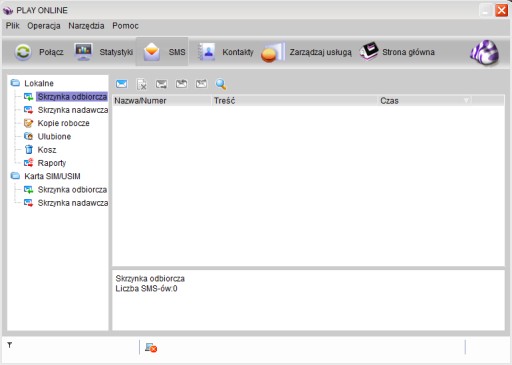
Task: Open the Statystyki monitor icon
Action: click(x=83, y=52)
